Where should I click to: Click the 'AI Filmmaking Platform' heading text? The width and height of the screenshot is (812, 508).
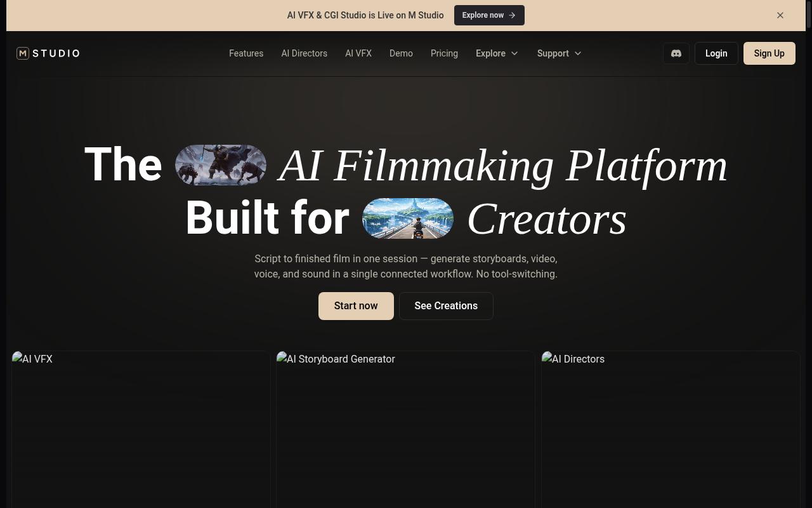[503, 166]
